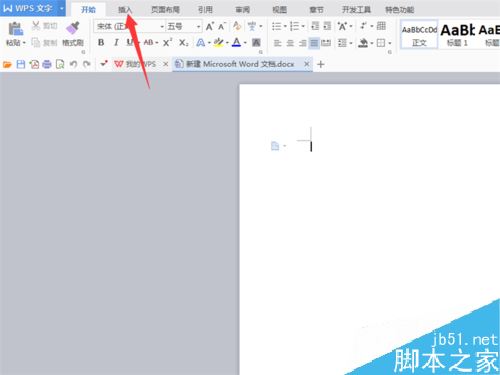Apply the 标题 1 style
This screenshot has width=500, height=375.
click(x=457, y=35)
